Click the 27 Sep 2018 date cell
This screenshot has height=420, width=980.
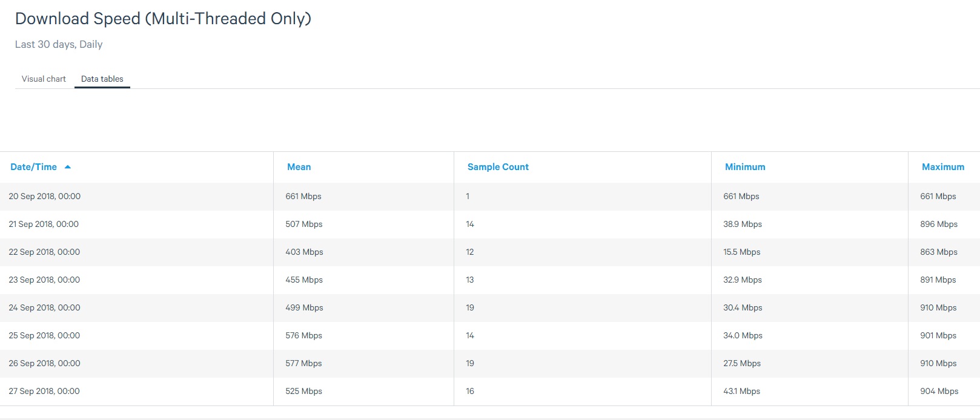click(44, 391)
